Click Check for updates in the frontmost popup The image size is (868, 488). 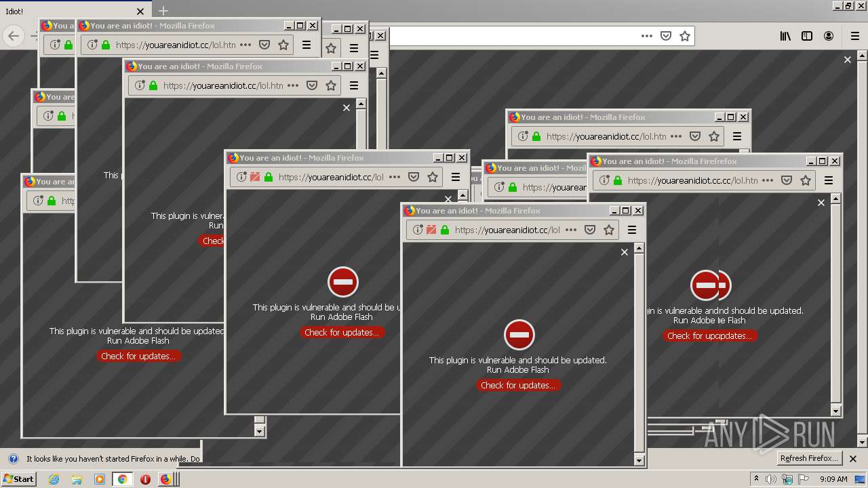[518, 385]
